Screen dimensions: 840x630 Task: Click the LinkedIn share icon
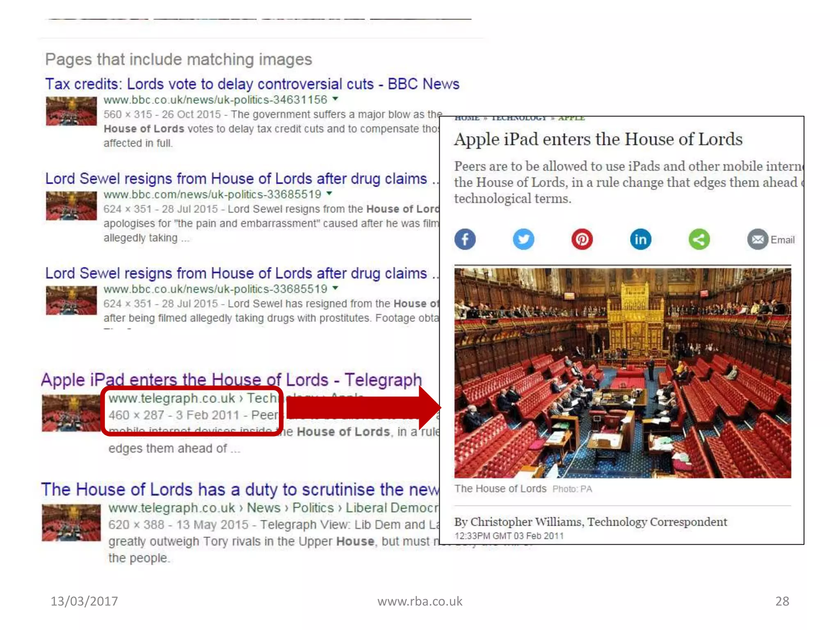pos(640,239)
